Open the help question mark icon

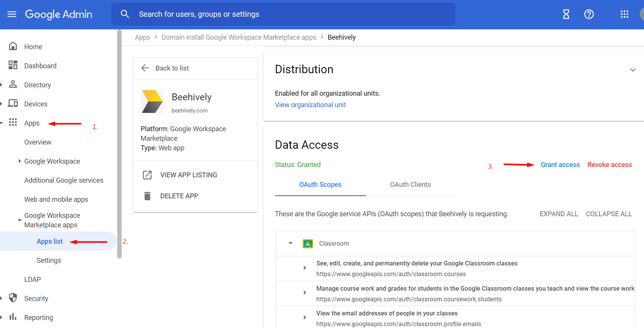point(589,14)
